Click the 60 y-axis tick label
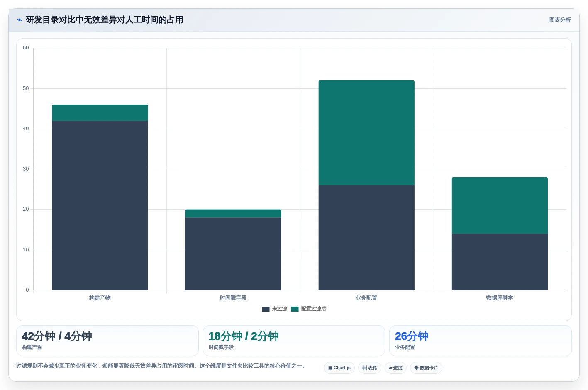The image size is (588, 390). click(26, 48)
